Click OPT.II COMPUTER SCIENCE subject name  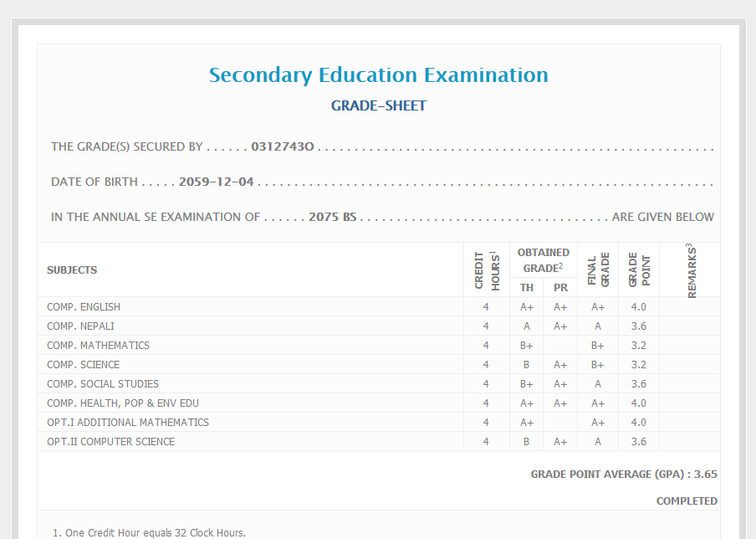click(x=111, y=442)
